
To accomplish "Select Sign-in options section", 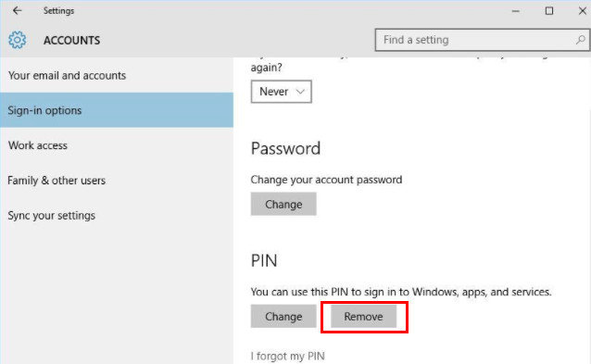I will coord(117,110).
